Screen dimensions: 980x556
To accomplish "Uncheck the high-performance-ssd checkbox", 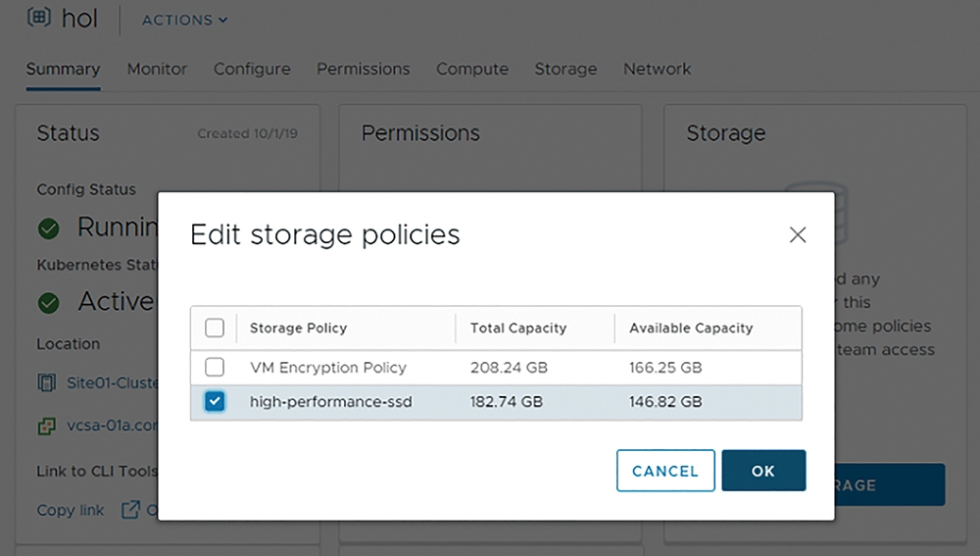I will 215,401.
